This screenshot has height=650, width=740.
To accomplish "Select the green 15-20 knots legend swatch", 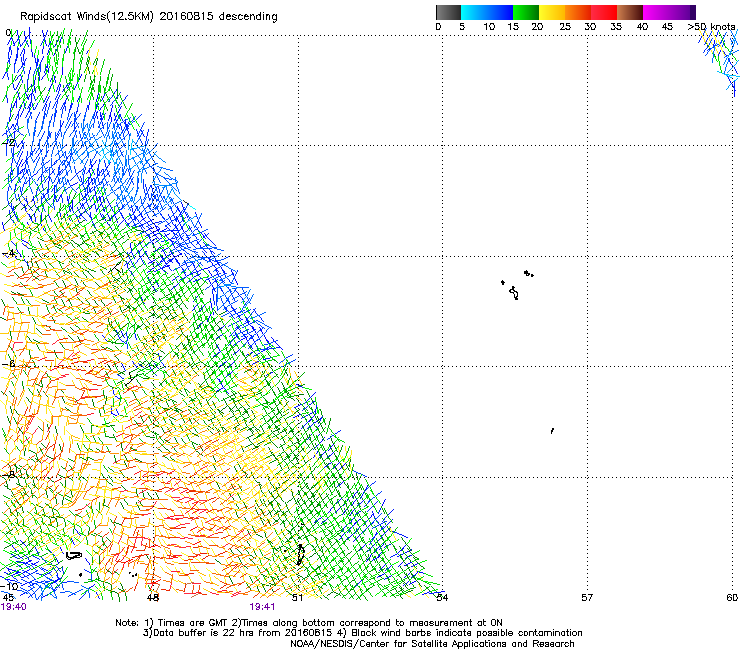I will [526, 12].
